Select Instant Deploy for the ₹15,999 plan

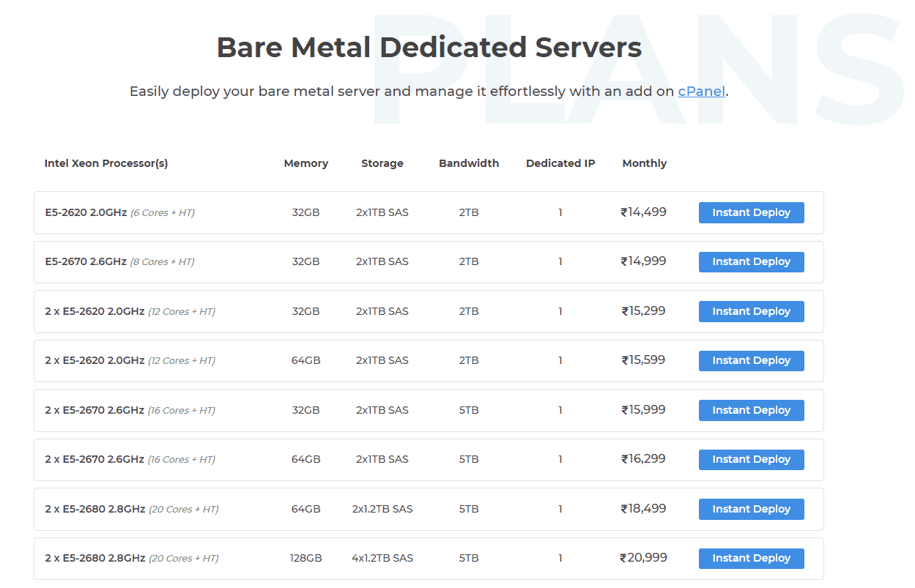[751, 410]
